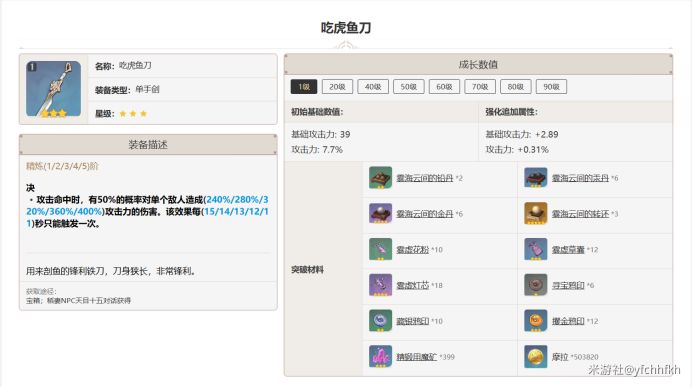Select the active 1级 level tab
Viewport: 692px width, 388px height.
304,87
